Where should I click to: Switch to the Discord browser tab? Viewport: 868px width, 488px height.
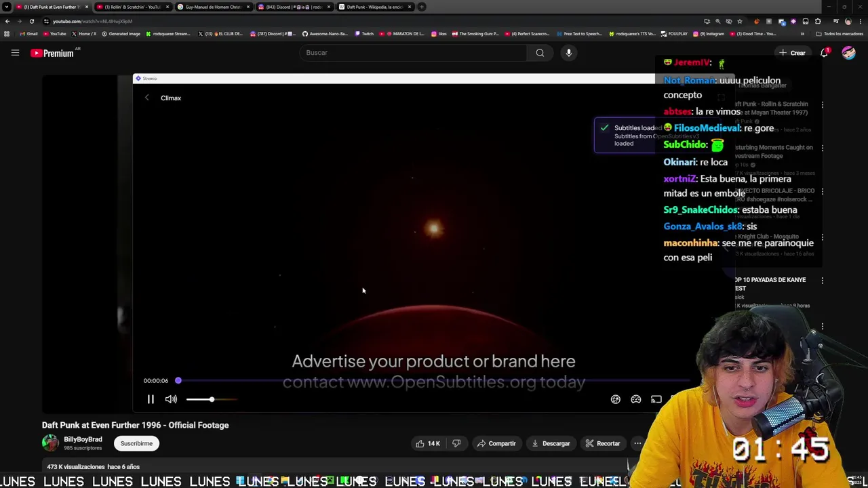click(x=294, y=7)
